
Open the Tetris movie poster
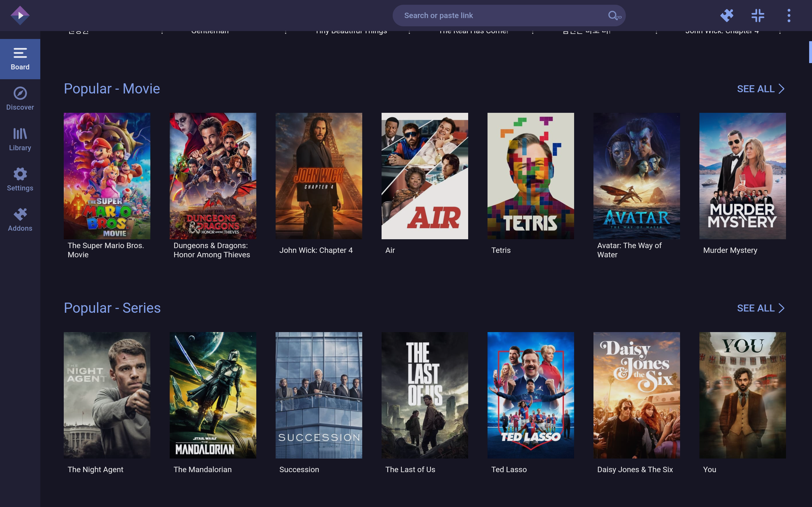(x=530, y=176)
